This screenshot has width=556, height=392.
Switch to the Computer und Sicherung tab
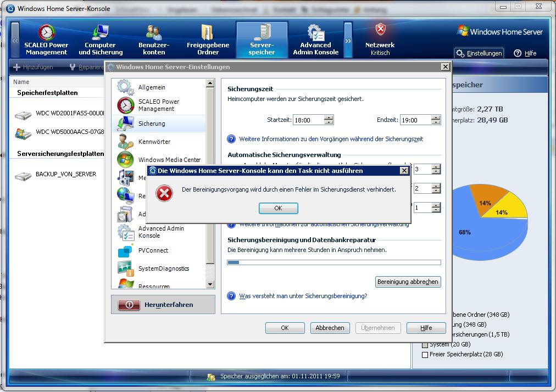coord(101,40)
